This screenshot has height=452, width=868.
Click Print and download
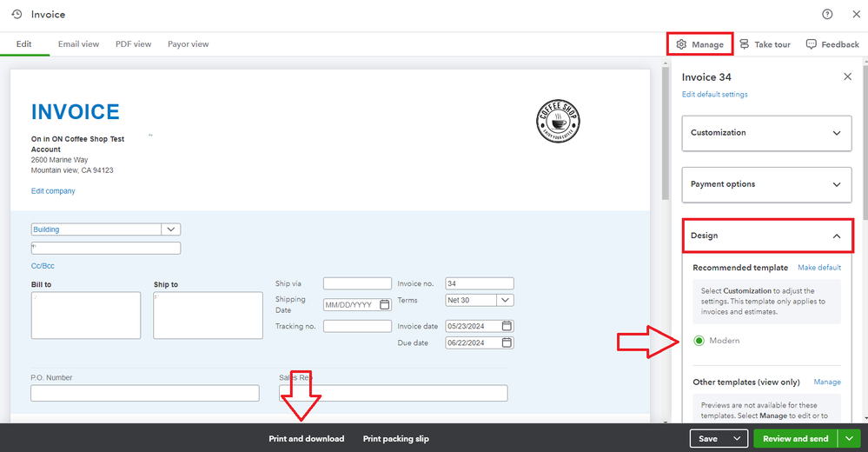tap(307, 439)
